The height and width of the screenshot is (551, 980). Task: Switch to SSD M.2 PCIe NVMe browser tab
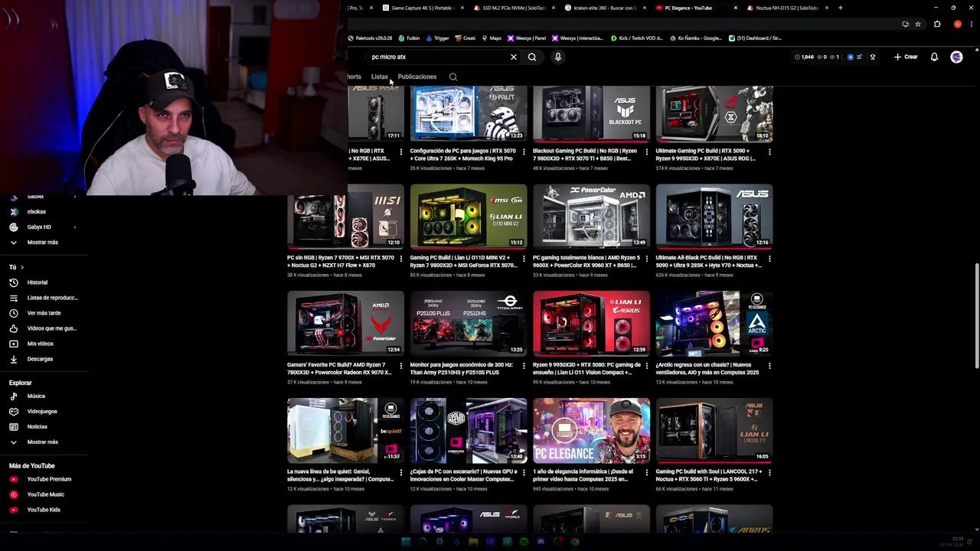[513, 8]
